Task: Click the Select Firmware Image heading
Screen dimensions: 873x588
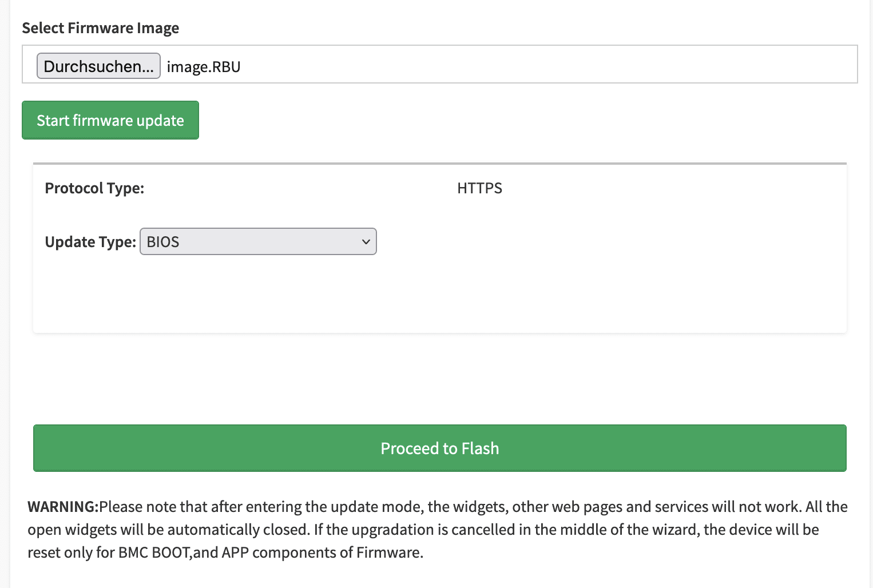Action: [100, 28]
